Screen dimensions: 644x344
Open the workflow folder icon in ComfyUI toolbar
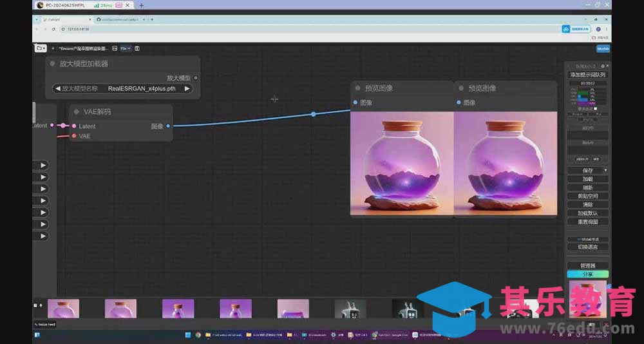pos(40,48)
